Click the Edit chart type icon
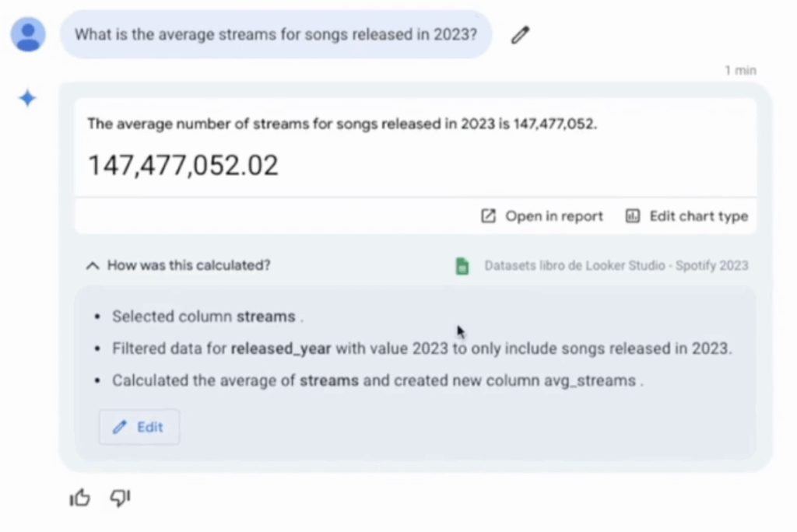Image resolution: width=797 pixels, height=532 pixels. pos(633,216)
